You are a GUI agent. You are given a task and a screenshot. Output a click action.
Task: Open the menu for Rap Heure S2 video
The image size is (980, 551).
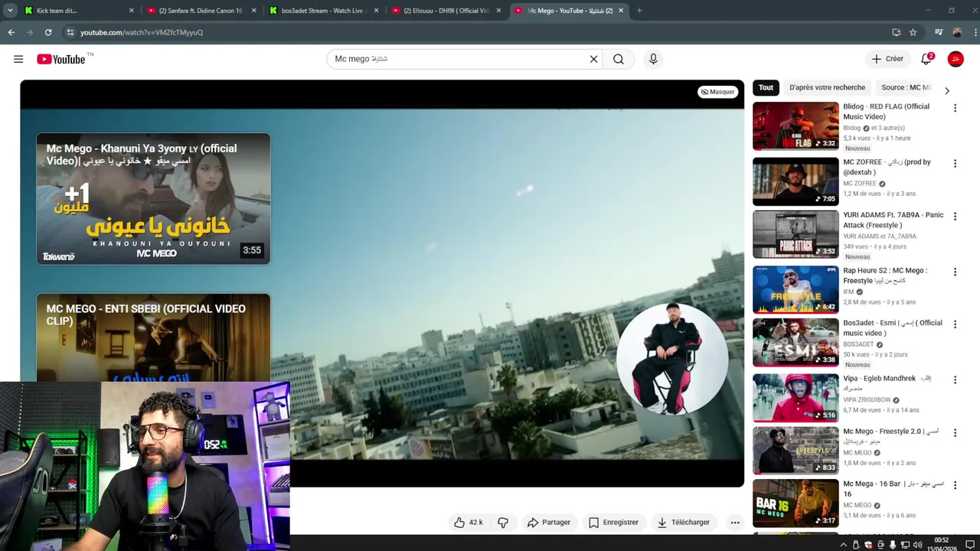coord(955,272)
